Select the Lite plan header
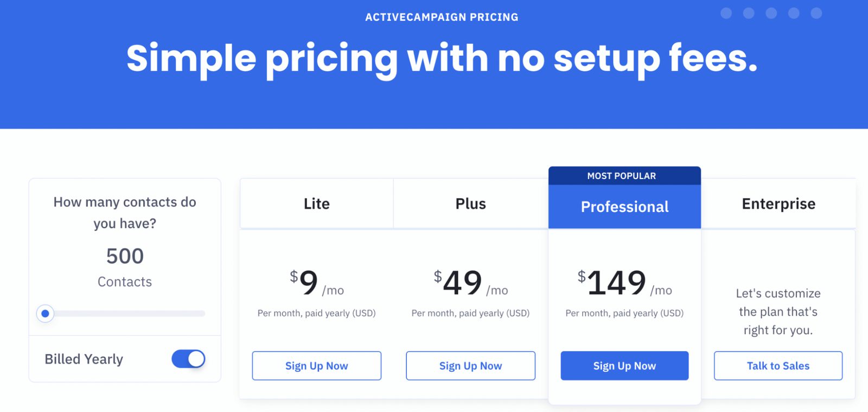868x412 pixels. tap(317, 204)
